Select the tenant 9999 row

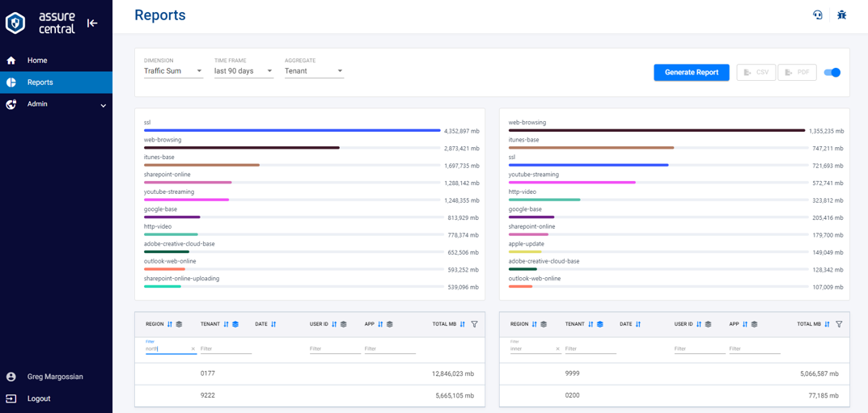click(x=674, y=373)
